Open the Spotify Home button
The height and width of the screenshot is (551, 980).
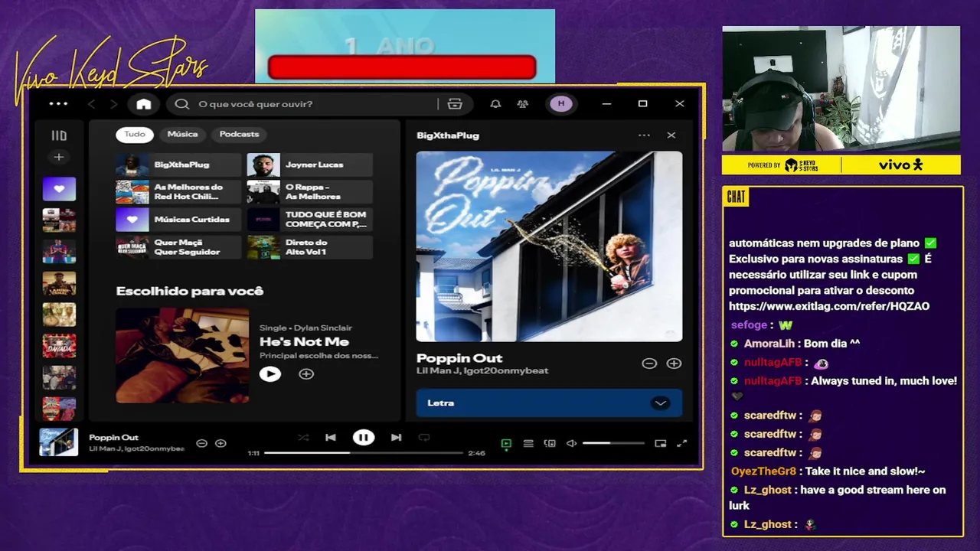(x=144, y=104)
